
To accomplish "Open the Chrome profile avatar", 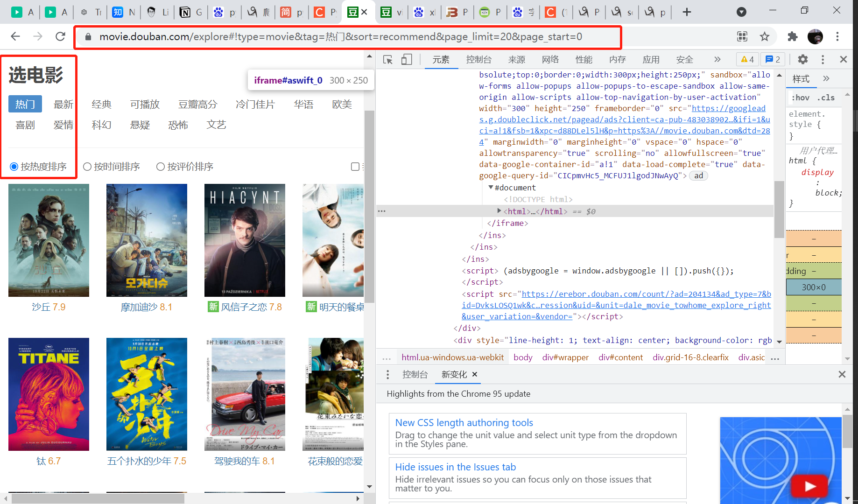I will 815,36.
